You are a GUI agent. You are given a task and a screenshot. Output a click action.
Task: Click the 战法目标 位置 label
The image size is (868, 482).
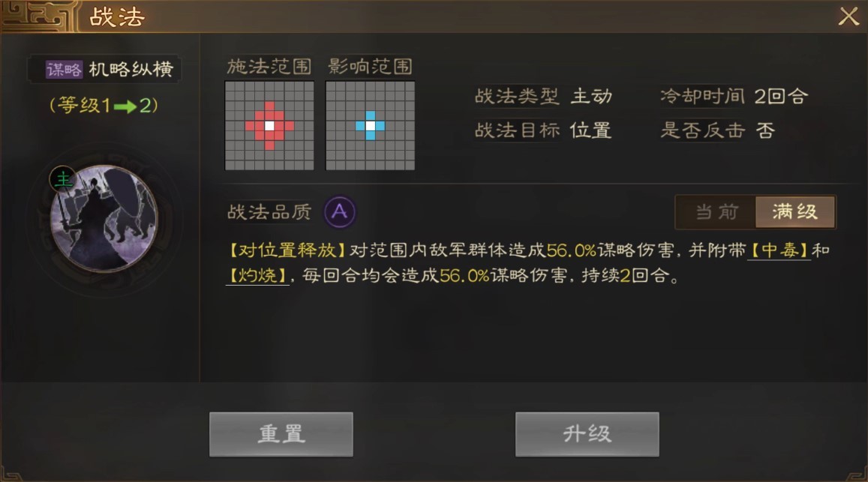tap(542, 130)
